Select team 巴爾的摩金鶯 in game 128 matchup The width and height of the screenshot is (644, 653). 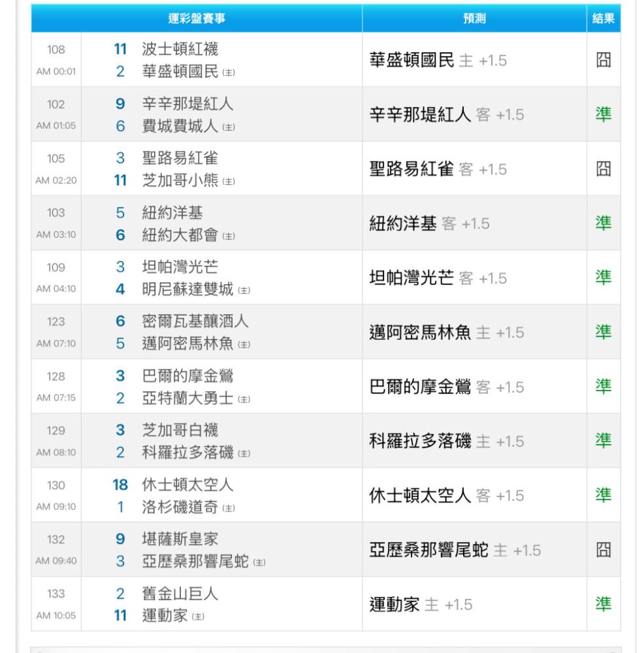[187, 376]
